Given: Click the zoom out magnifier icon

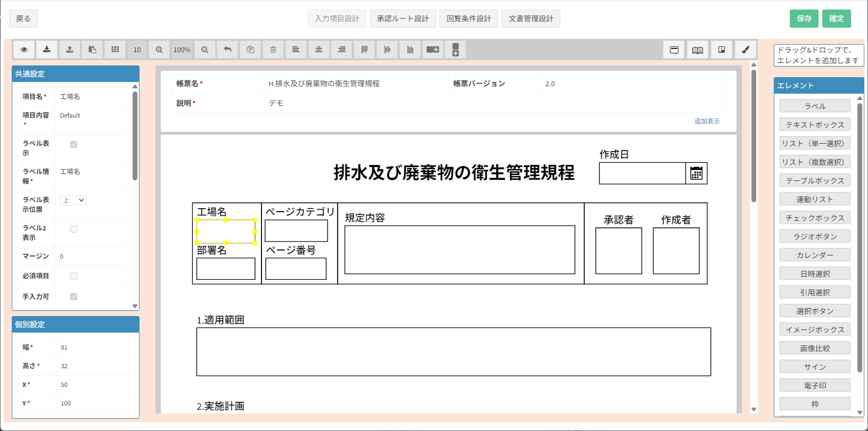Looking at the screenshot, I should (x=204, y=49).
